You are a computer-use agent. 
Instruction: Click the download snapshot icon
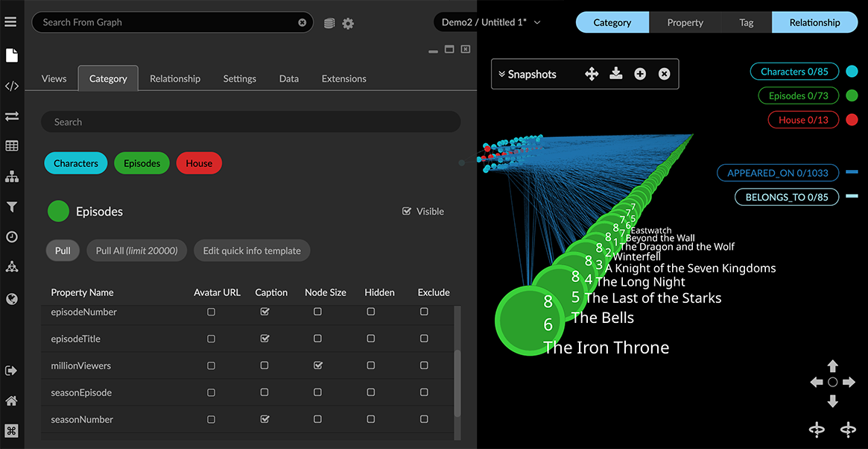[615, 74]
